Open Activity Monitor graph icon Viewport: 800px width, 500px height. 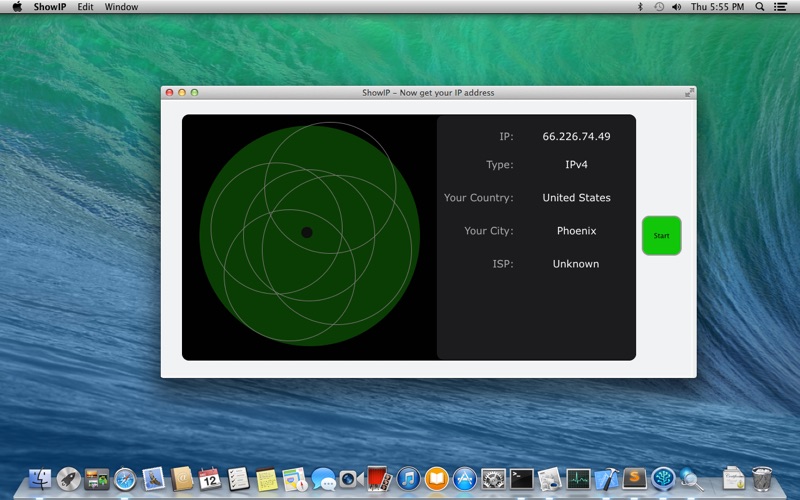(x=578, y=480)
